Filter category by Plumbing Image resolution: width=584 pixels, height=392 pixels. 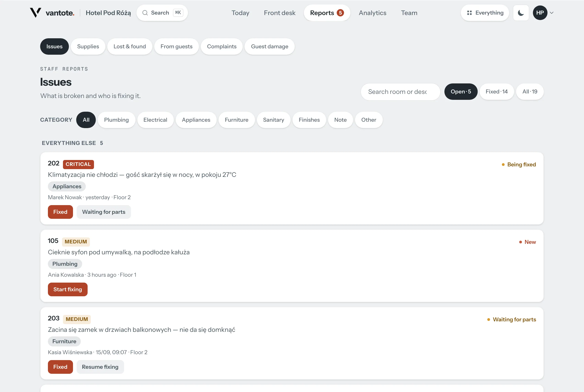[x=116, y=120]
